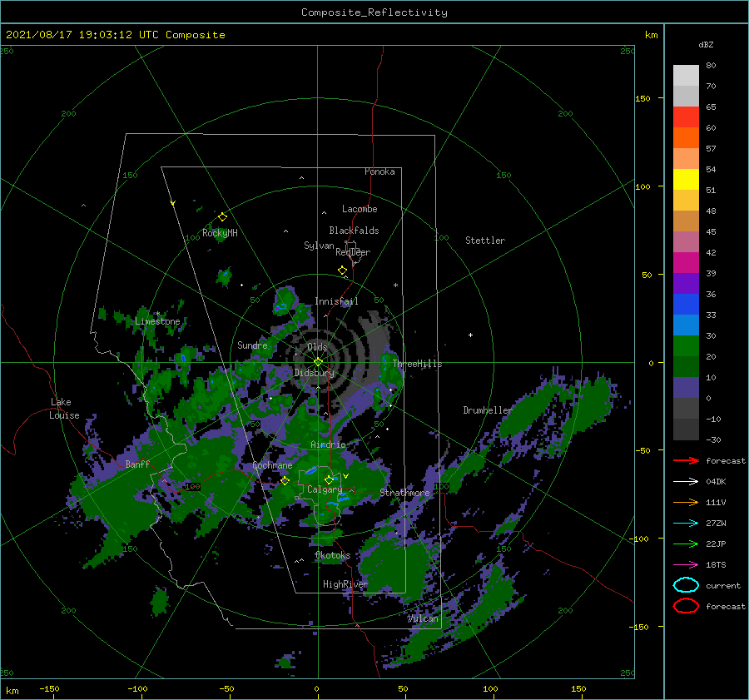The image size is (749, 700).
Task: Click the magenta 18TS arrow legend icon
Action: click(x=686, y=565)
